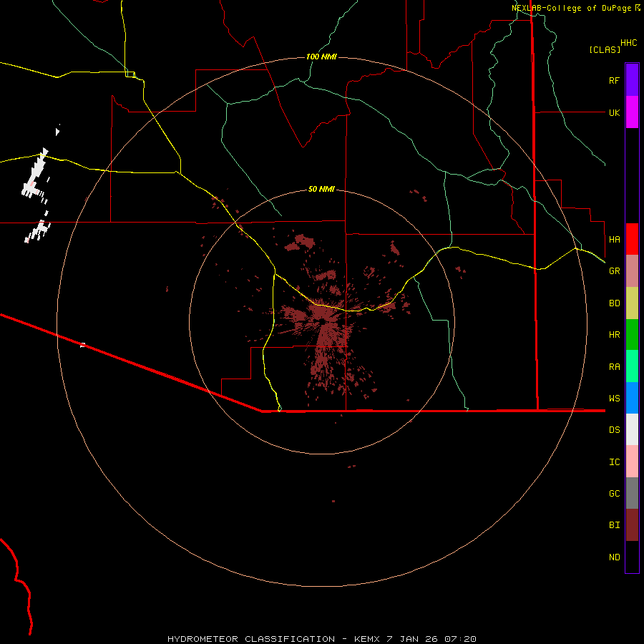Screen dimensions: 644x644
Task: Click the "ND" legend label
Action: pyautogui.click(x=614, y=557)
